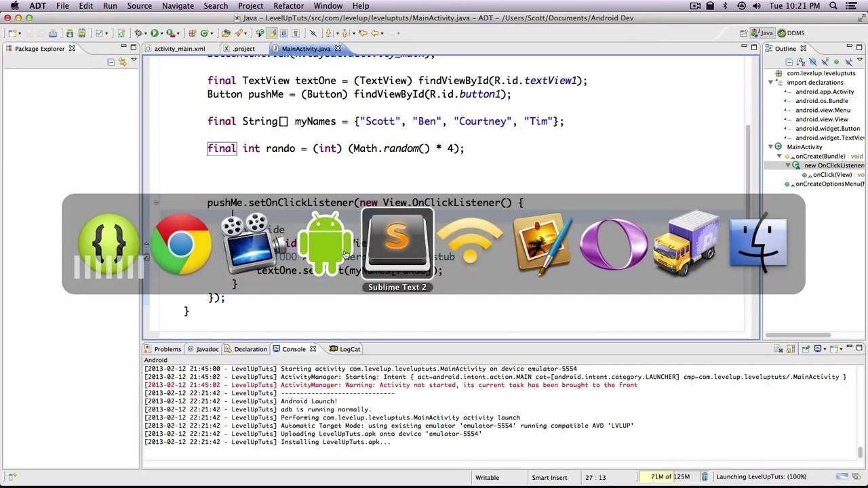The height and width of the screenshot is (488, 868).
Task: Select the purple circle app in app switcher
Action: (x=614, y=244)
